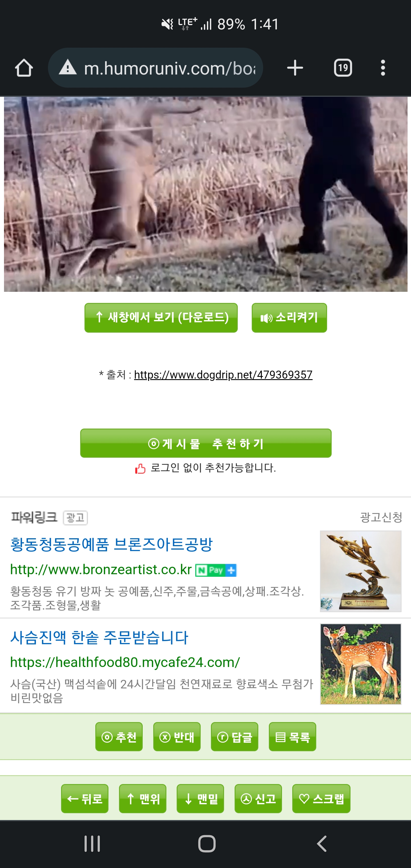
Task: Go to the 목록 post list
Action: pos(293,737)
